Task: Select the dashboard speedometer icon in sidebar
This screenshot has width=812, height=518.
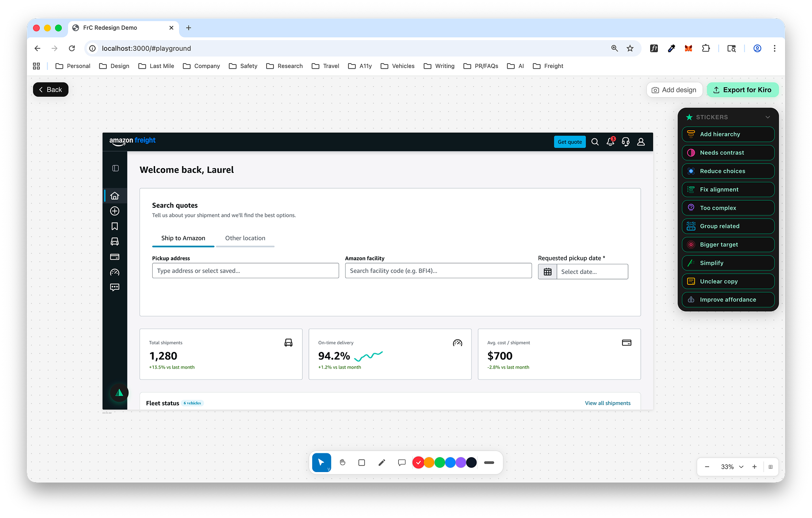Action: [114, 272]
